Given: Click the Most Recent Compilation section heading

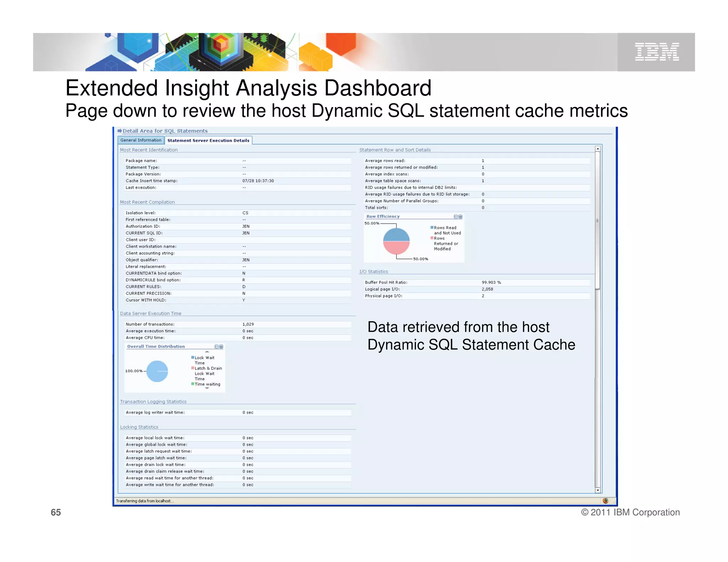Looking at the screenshot, I should click(147, 202).
